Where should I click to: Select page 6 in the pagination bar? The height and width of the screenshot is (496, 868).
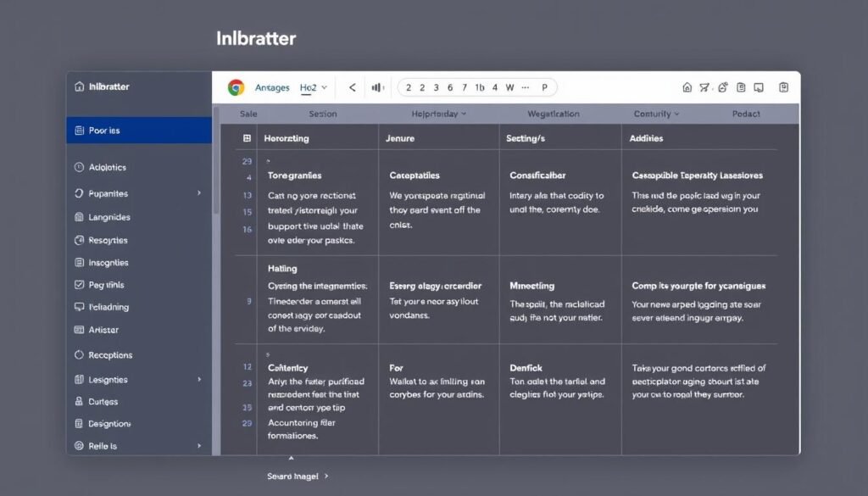click(x=449, y=86)
